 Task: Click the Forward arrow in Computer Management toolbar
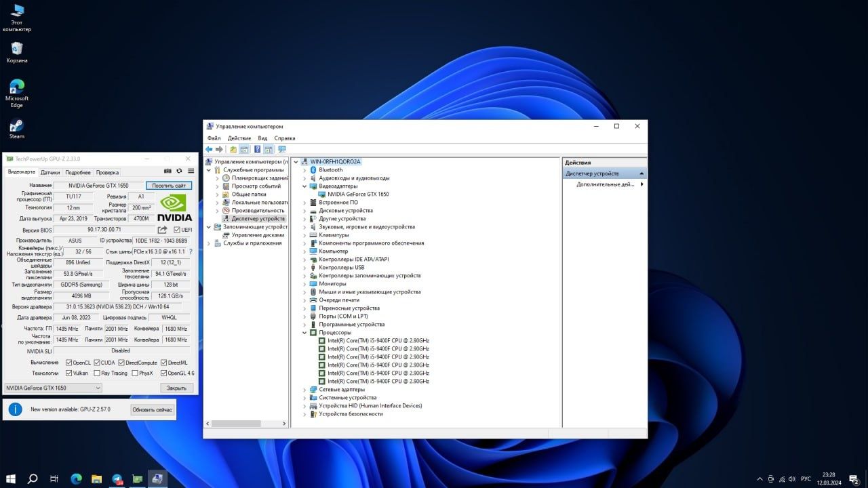coord(219,149)
